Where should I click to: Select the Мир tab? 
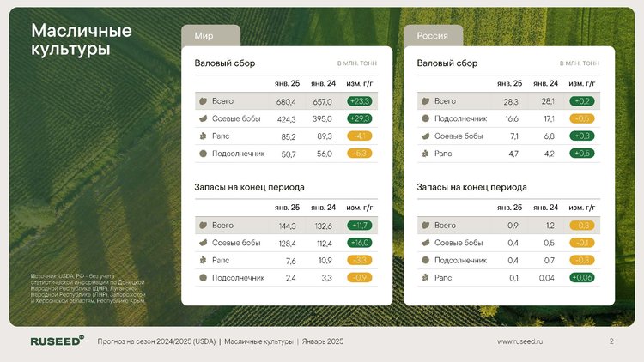tap(210, 36)
